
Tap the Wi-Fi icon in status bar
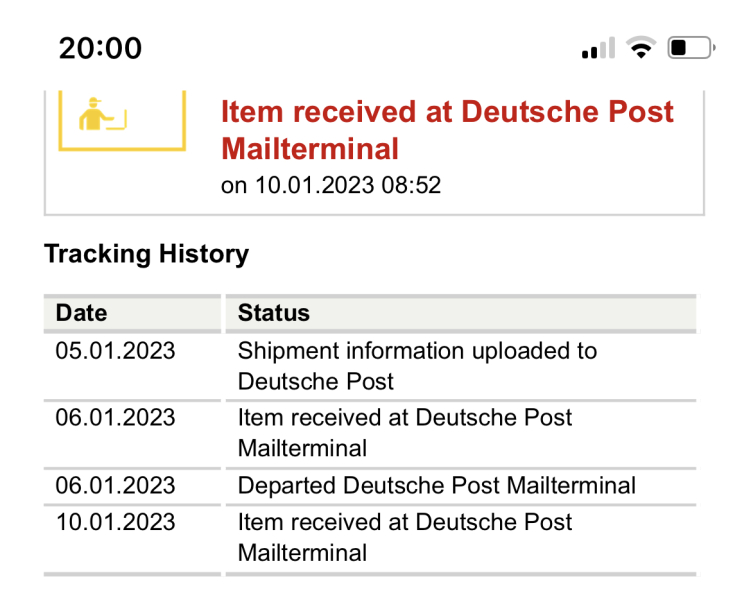click(640, 47)
